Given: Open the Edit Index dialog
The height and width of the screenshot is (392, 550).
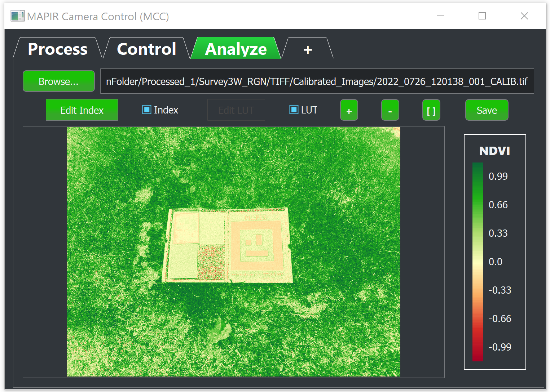Looking at the screenshot, I should [x=82, y=110].
